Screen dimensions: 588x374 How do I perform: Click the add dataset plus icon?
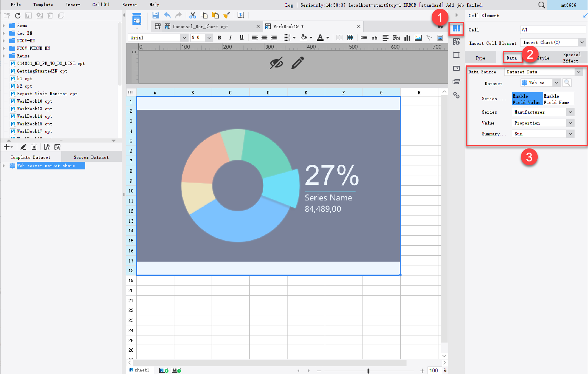[7, 147]
